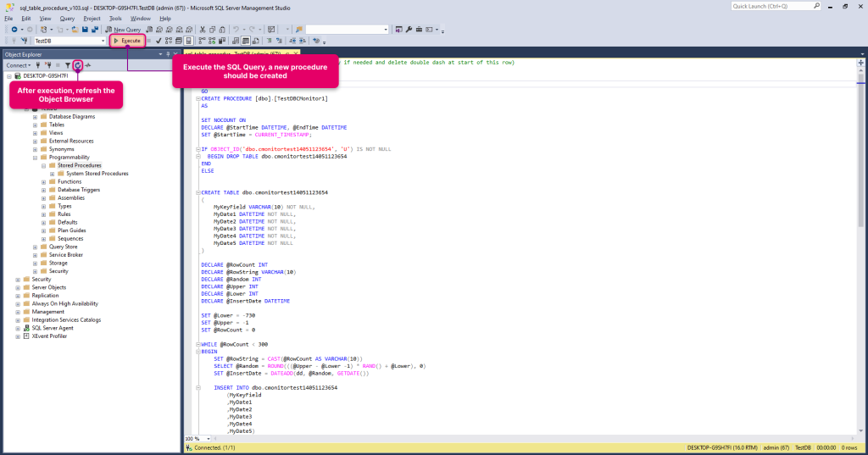
Task: Click the Execute button
Action: coord(127,41)
